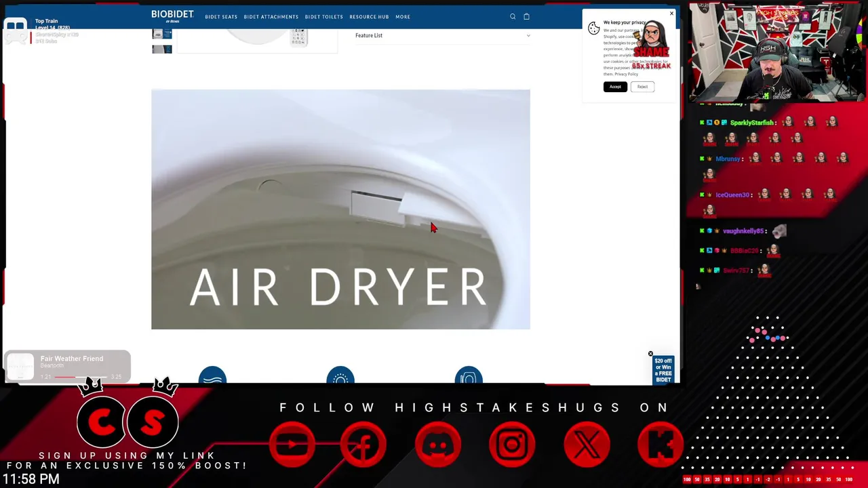Select the lower product thumbnail
Screen dimensions: 868x488
click(x=161, y=49)
